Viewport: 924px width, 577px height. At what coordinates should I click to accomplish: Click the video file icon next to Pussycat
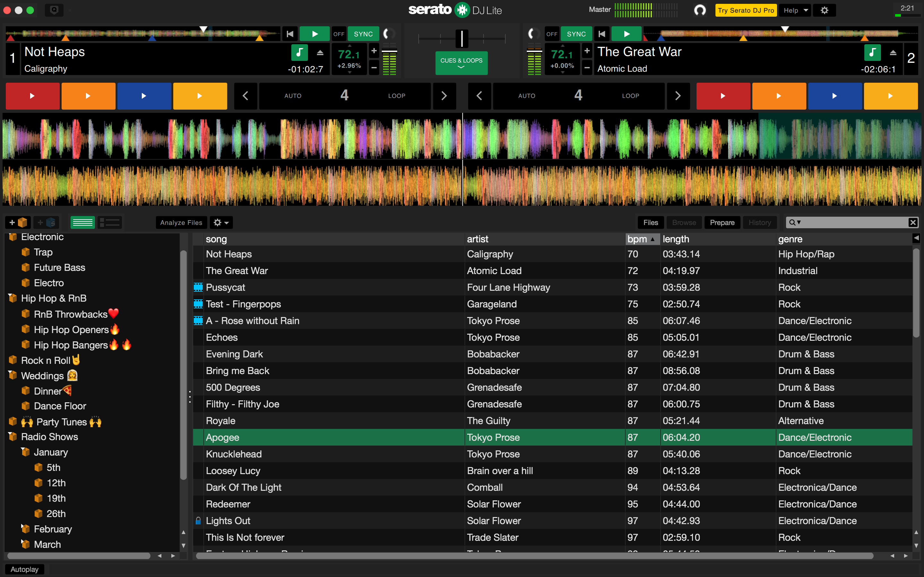coord(198,287)
